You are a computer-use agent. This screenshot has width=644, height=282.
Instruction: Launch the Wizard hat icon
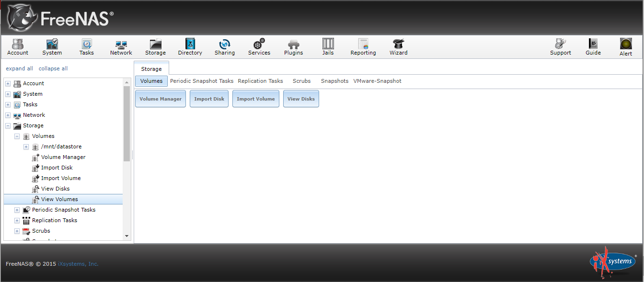[398, 44]
